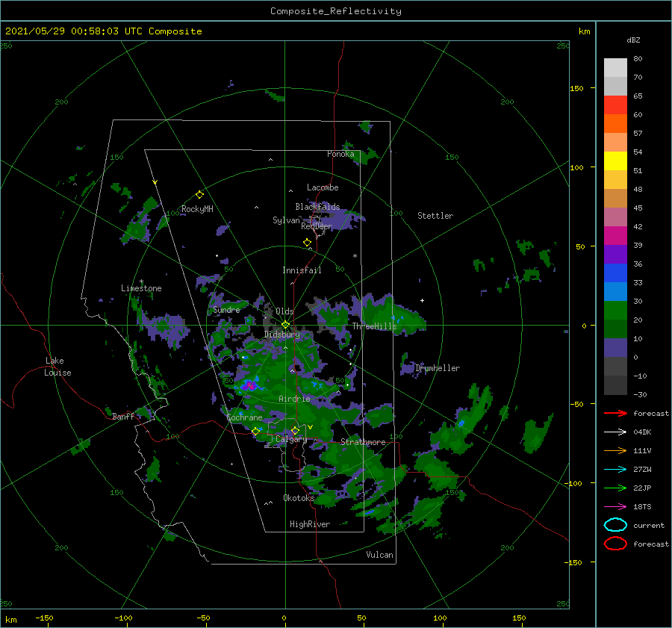Click the Vulcan town label
Viewport: 672px width, 628px height.
pyautogui.click(x=379, y=555)
